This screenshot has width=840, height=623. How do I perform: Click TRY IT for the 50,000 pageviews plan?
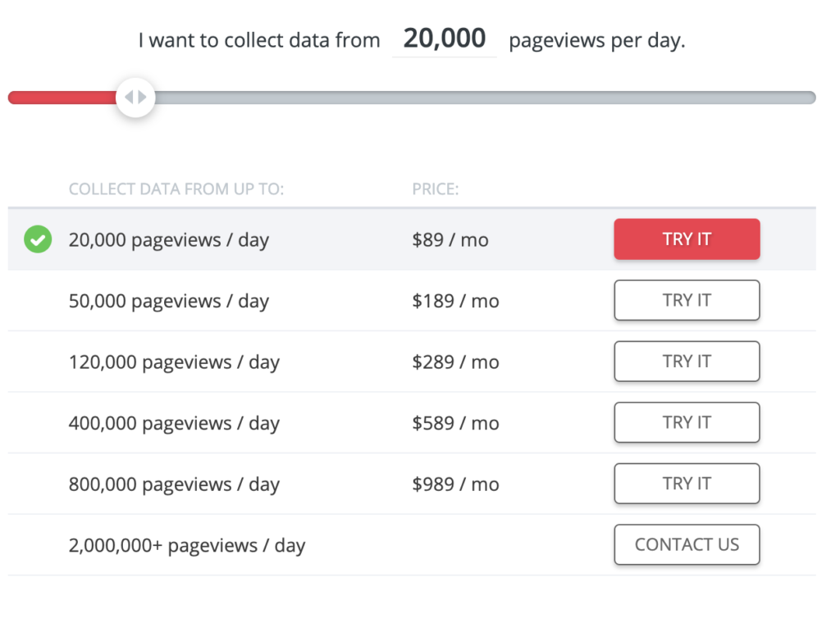click(x=687, y=300)
